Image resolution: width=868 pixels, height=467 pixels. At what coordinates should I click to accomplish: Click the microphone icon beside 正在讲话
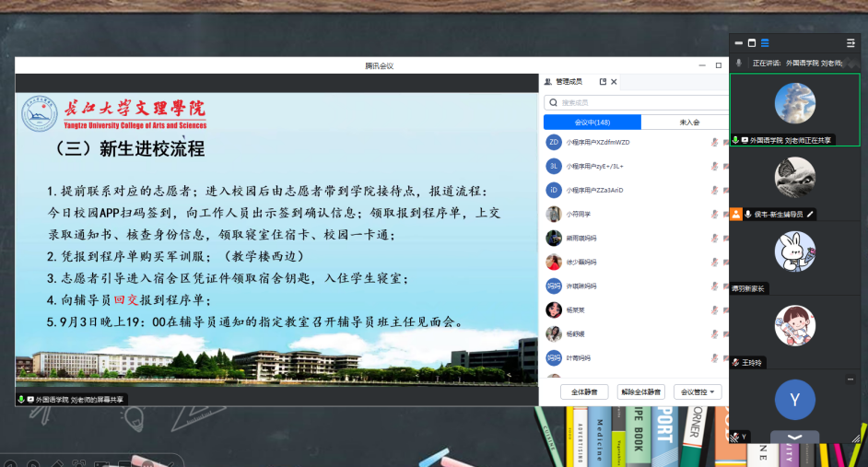739,63
